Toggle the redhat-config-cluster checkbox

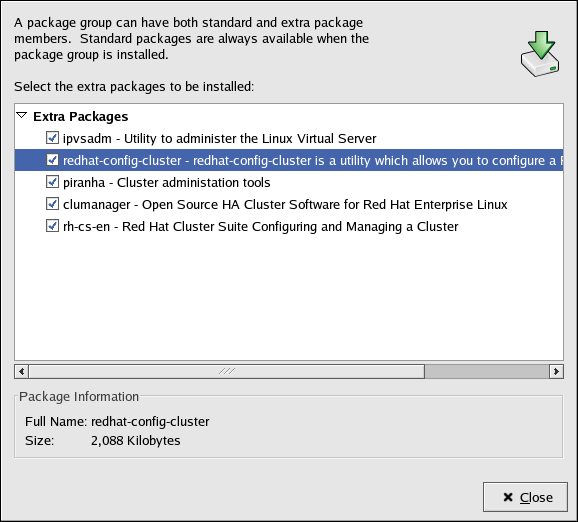coord(52,160)
